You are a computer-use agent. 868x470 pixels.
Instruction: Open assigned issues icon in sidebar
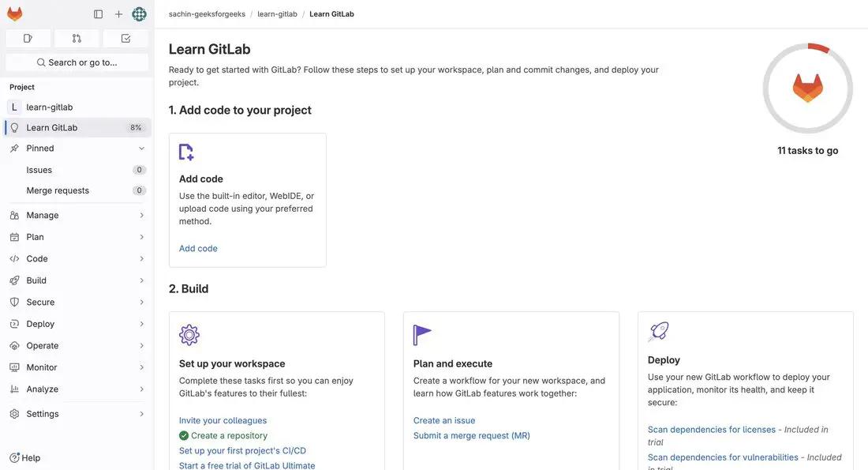pos(28,38)
